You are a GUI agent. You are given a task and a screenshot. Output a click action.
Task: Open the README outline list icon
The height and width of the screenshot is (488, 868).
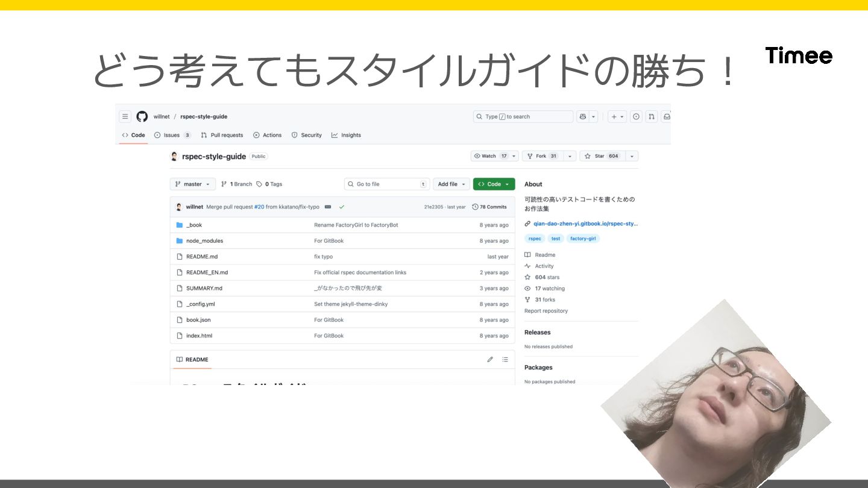point(505,360)
